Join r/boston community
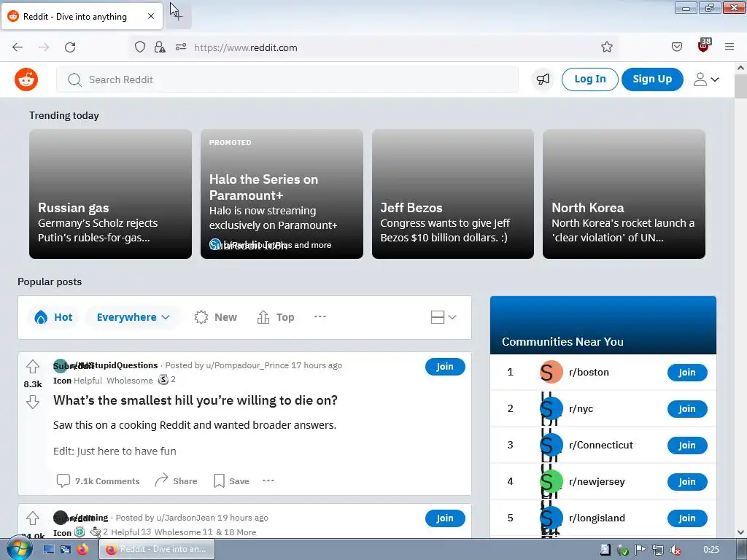Screen dimensions: 747x560 click(687, 373)
